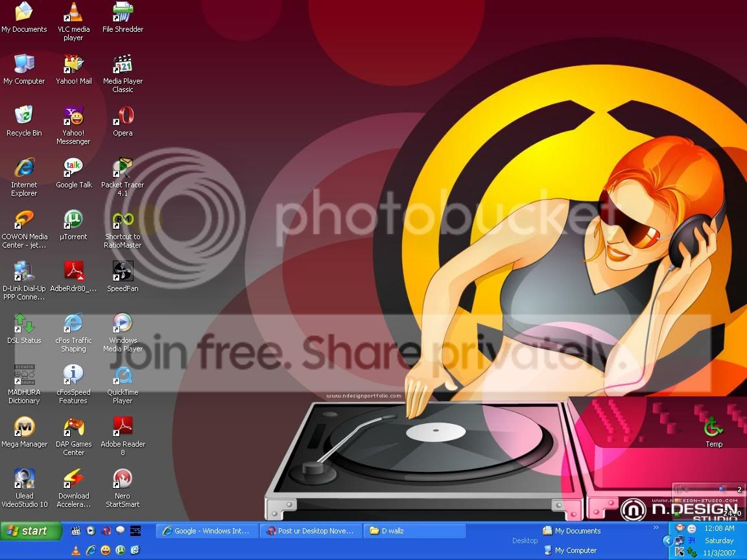Launch µTorrent desktop shortcut
The width and height of the screenshot is (747, 560).
click(x=73, y=225)
